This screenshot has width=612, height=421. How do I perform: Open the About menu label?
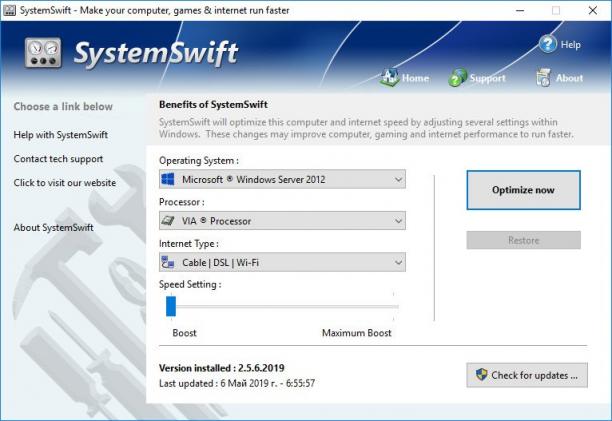point(569,78)
